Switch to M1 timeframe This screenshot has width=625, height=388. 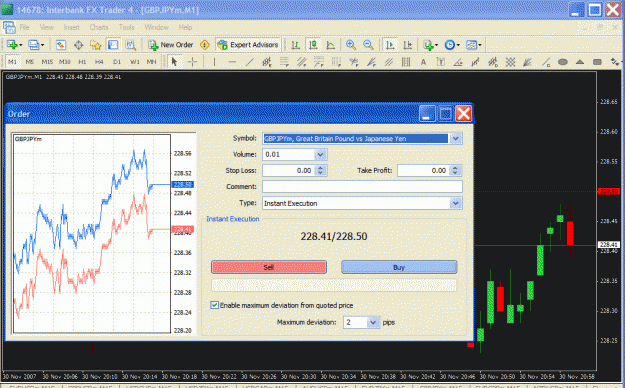[x=12, y=62]
